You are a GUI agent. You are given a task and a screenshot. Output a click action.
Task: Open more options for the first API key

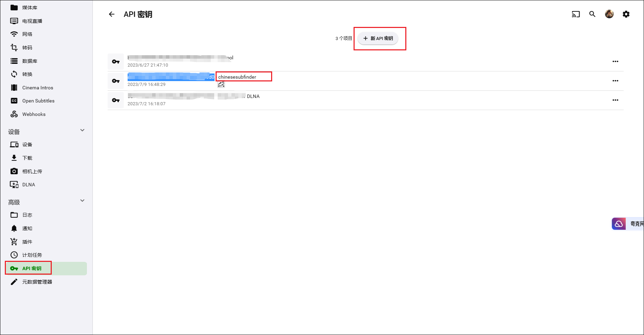[x=615, y=61]
